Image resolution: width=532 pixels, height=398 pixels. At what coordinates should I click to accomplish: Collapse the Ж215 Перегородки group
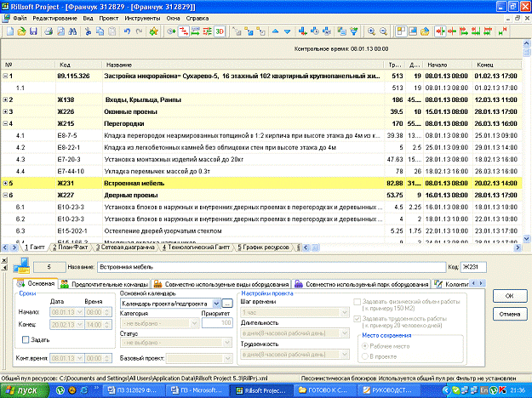coord(7,123)
